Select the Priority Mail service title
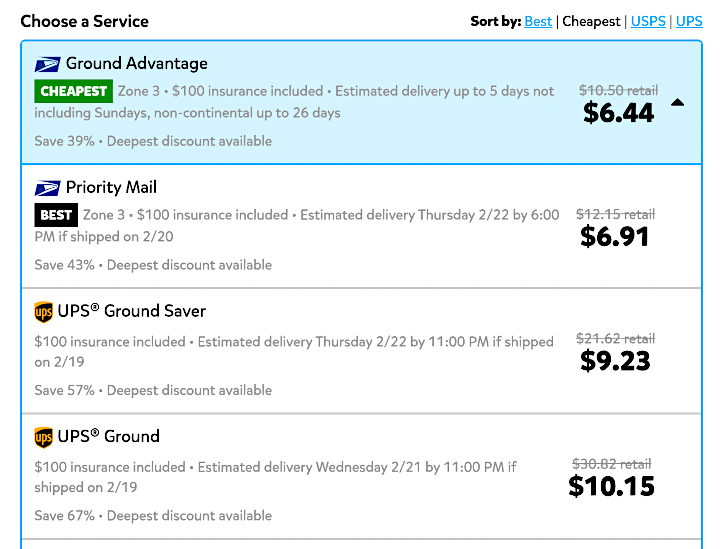The width and height of the screenshot is (720, 549). pyautogui.click(x=111, y=187)
